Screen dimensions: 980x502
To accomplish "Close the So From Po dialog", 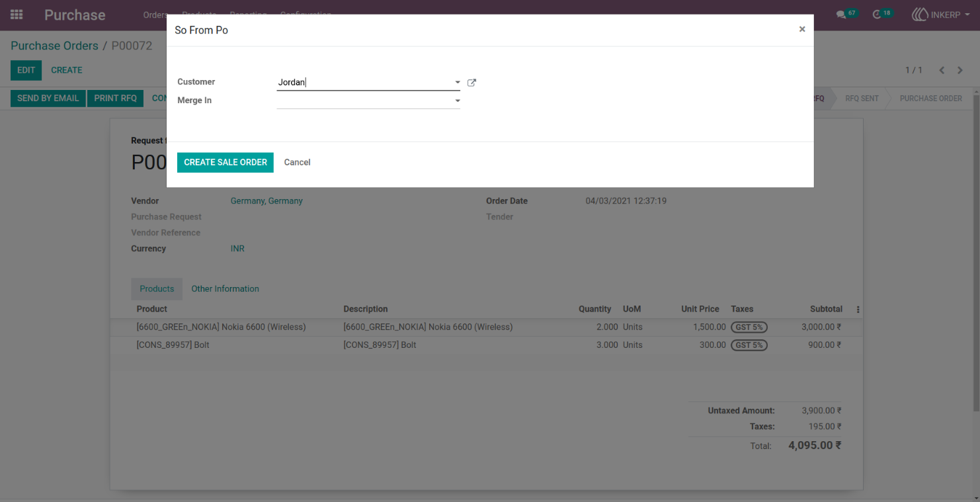I will (802, 29).
